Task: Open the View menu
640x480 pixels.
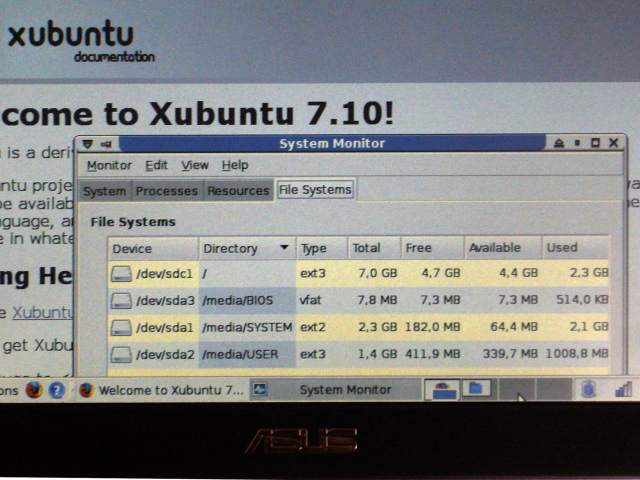Action: (195, 165)
